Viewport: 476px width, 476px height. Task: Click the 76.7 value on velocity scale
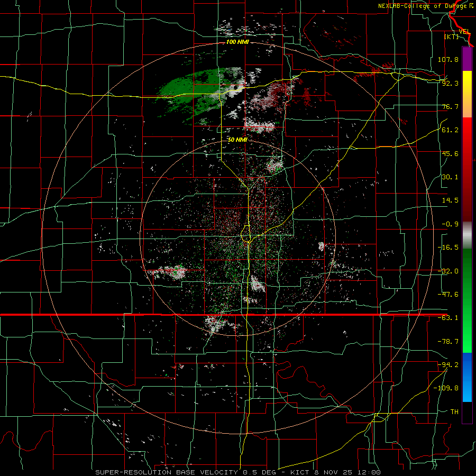click(450, 106)
